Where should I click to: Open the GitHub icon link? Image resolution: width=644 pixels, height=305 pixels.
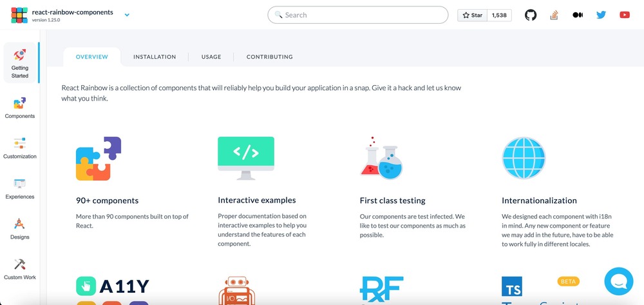click(x=531, y=15)
